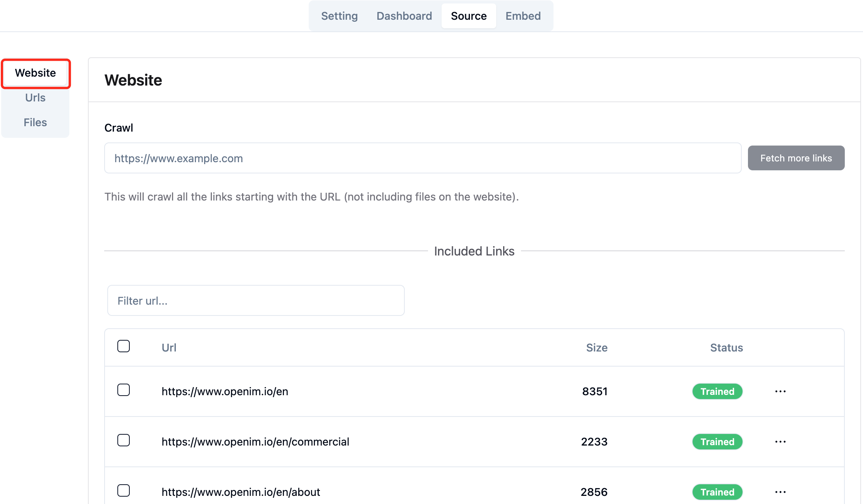The width and height of the screenshot is (863, 504).
Task: Click the Size column header
Action: [x=597, y=348]
